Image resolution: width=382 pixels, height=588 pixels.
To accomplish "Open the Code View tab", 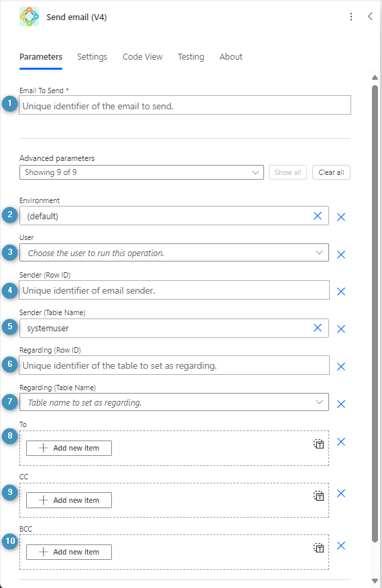I will coord(143,56).
